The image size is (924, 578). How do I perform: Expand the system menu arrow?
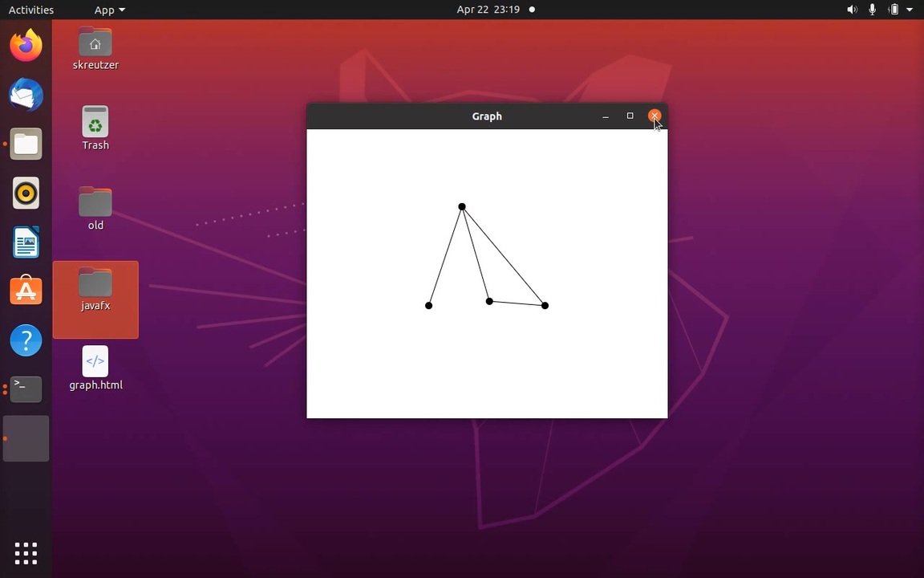[910, 10]
